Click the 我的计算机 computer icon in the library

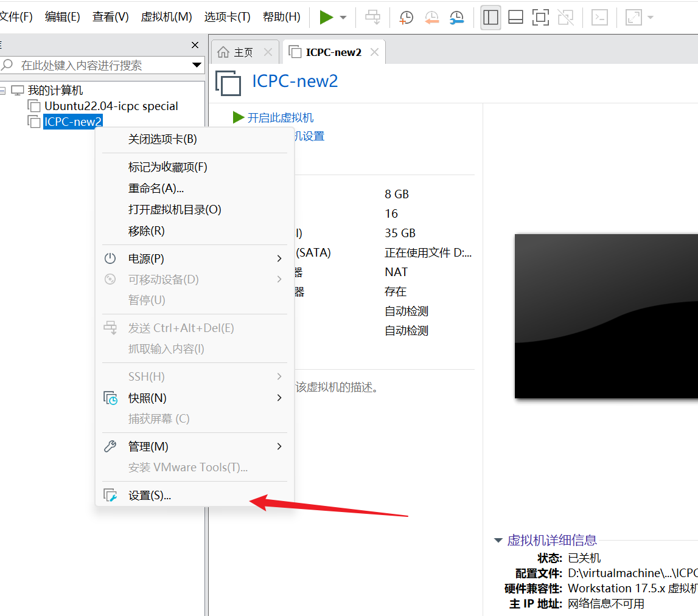(x=18, y=89)
